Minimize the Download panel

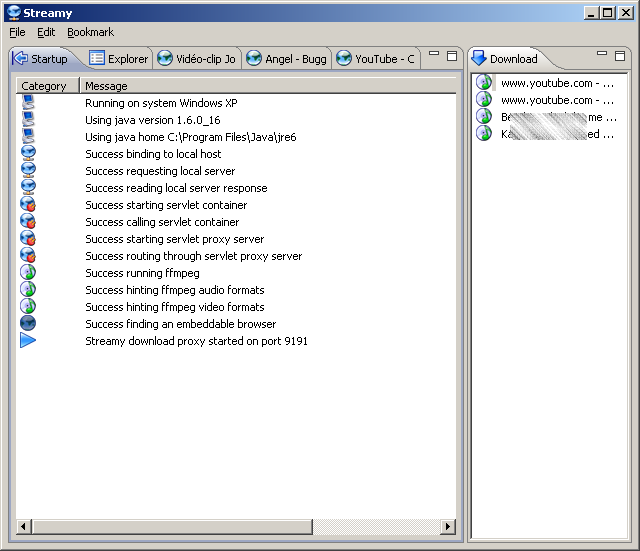tap(602, 53)
